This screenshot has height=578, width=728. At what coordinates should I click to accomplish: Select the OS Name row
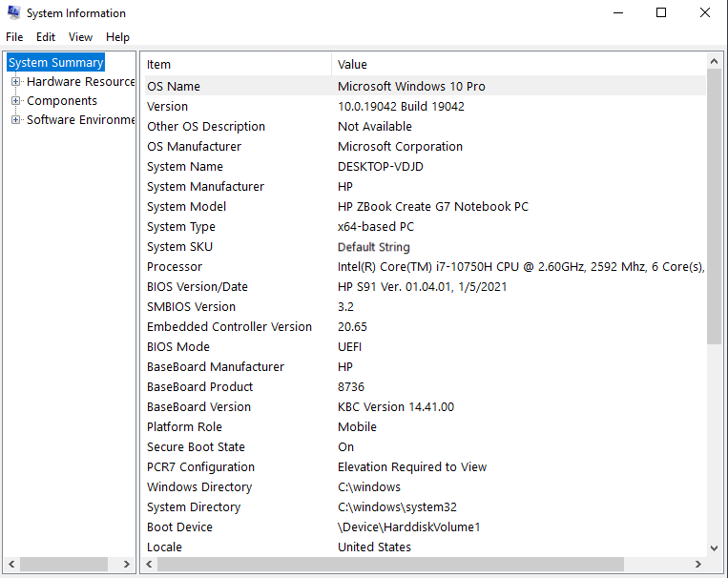click(426, 87)
